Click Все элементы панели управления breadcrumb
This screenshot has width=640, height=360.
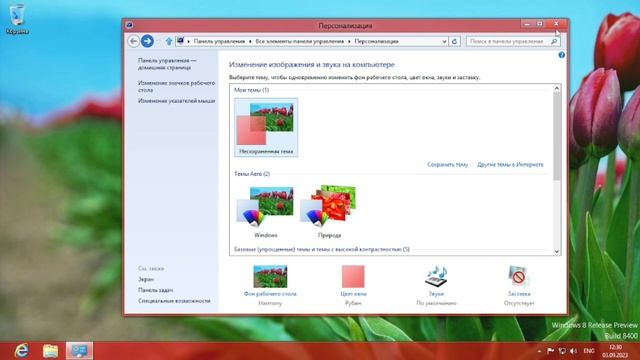(300, 41)
